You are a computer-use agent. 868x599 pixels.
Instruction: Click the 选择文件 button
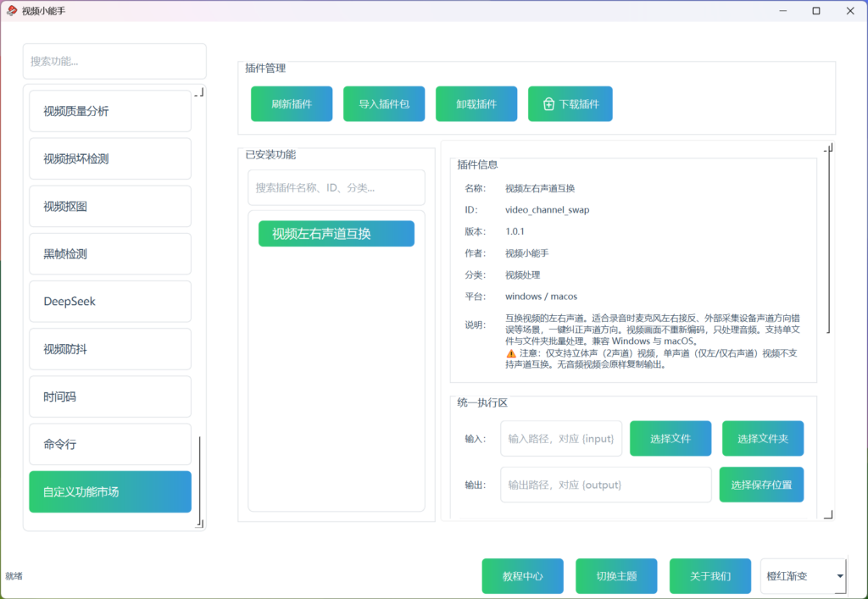(670, 439)
